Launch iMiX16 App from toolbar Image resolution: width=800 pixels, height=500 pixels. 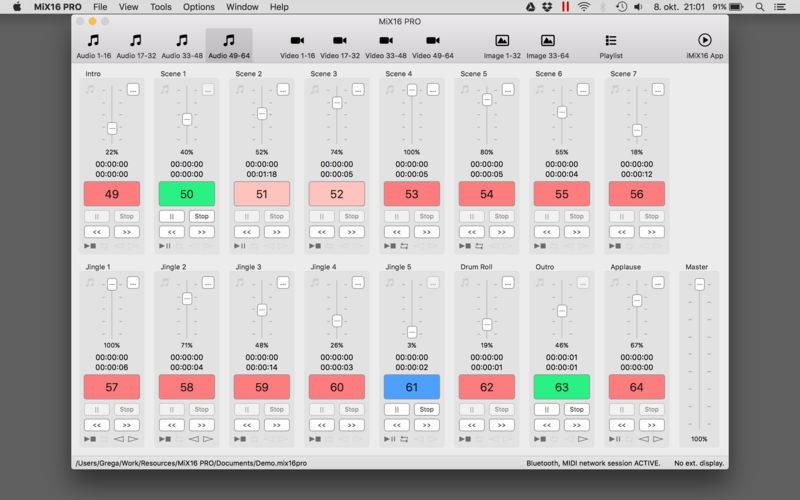pos(704,45)
